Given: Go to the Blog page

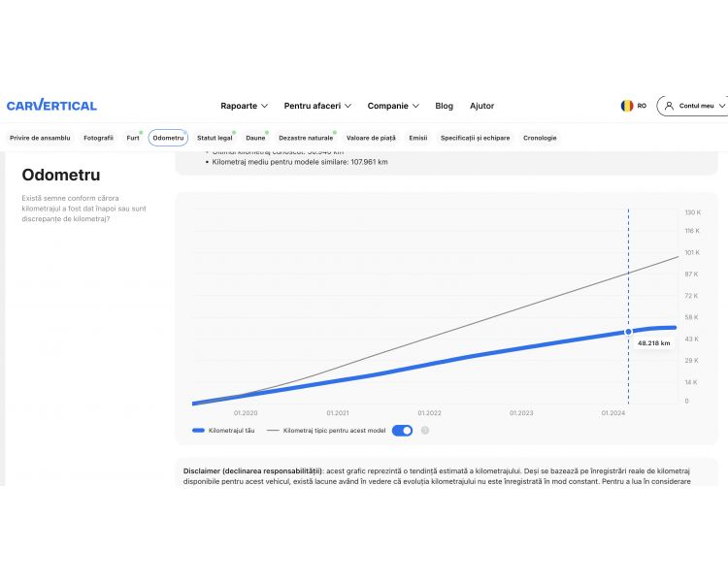Looking at the screenshot, I should tap(444, 106).
